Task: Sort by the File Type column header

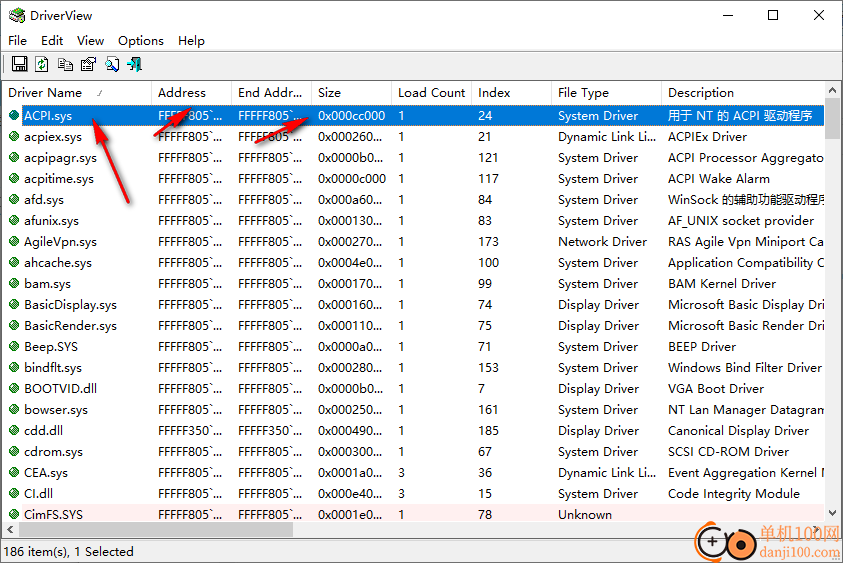Action: [606, 92]
